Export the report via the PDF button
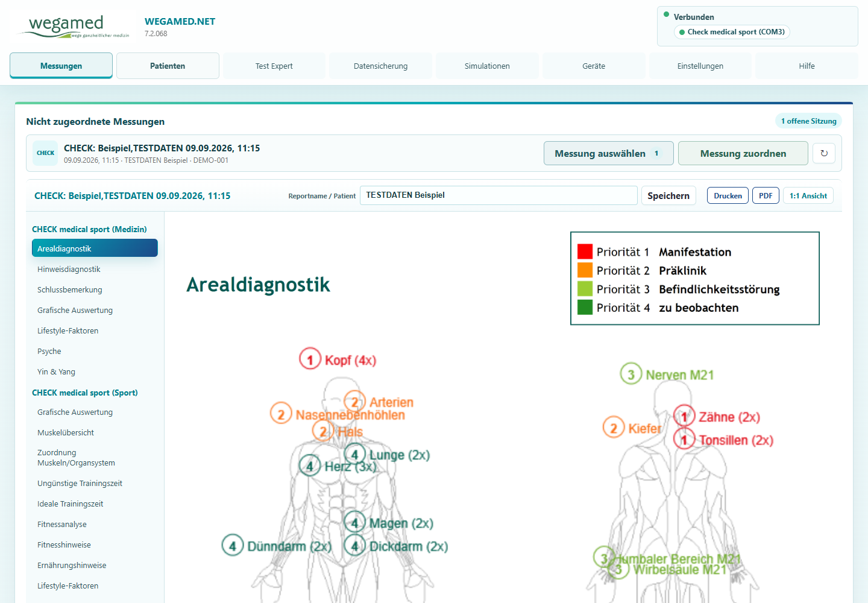 tap(766, 195)
